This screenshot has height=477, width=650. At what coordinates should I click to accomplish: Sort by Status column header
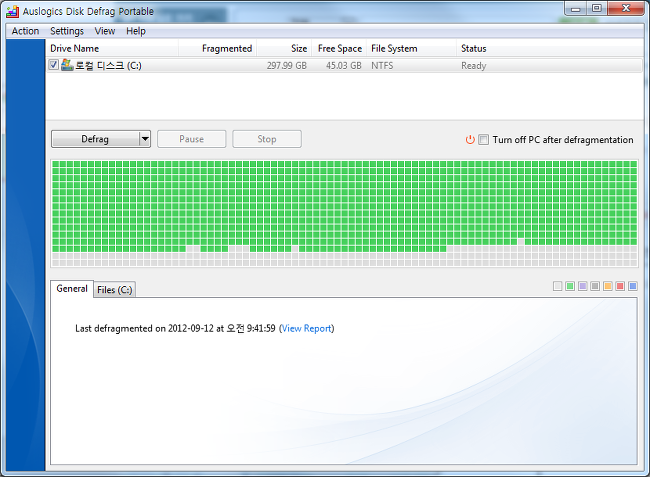pyautogui.click(x=549, y=48)
